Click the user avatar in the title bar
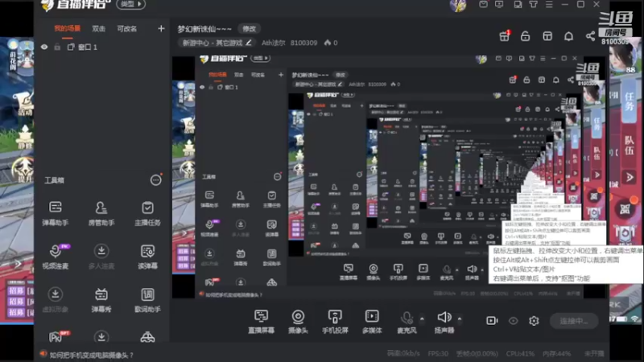Viewport: 644px width, 362px height. click(x=458, y=6)
